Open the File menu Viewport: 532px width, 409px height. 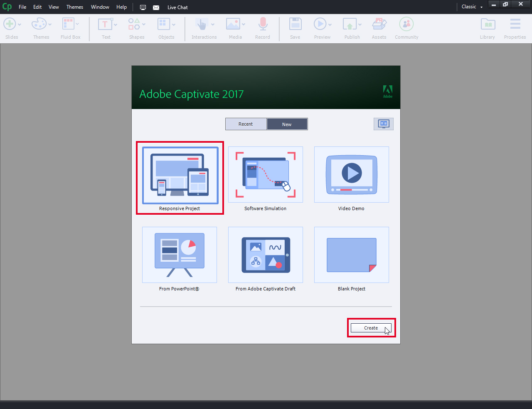(x=22, y=7)
